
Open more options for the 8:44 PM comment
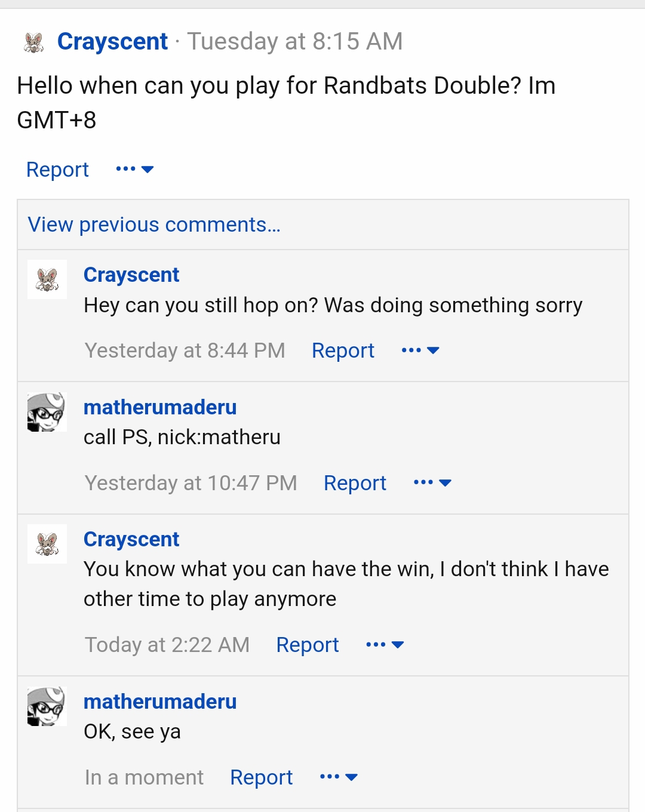click(x=420, y=350)
